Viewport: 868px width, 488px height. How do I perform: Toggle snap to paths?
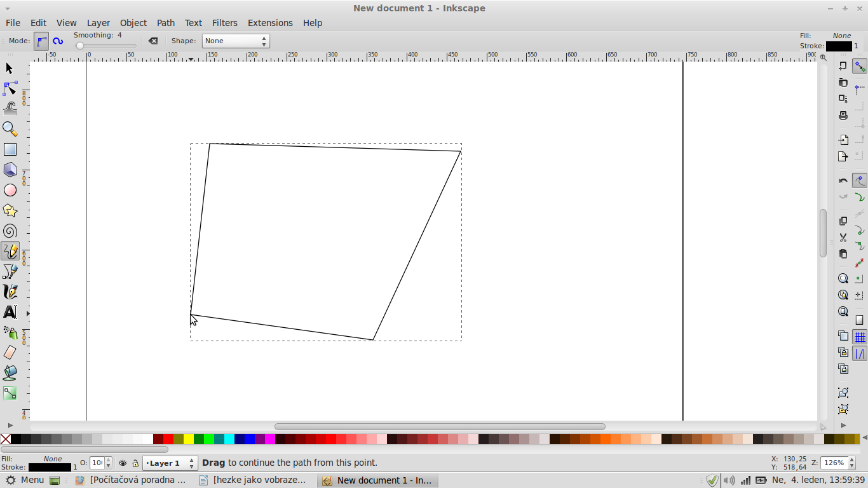(860, 197)
